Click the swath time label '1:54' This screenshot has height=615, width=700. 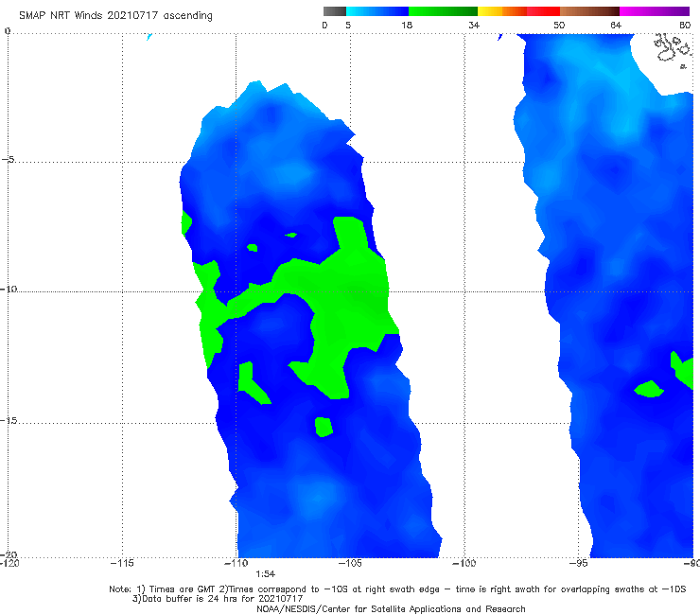click(x=265, y=574)
